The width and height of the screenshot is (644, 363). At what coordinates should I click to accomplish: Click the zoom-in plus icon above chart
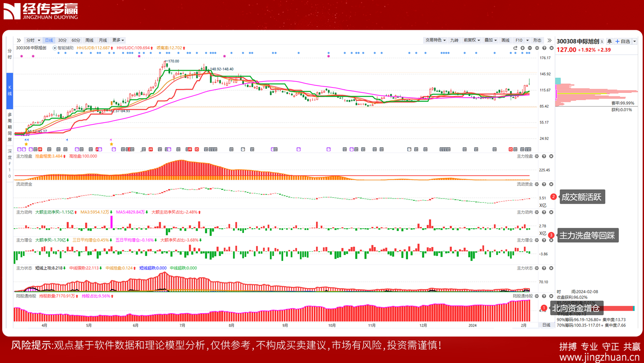point(523,48)
